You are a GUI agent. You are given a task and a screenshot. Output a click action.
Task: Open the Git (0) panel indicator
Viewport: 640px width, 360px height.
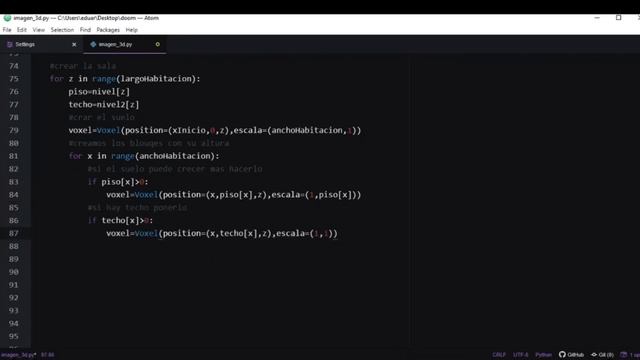click(x=602, y=355)
